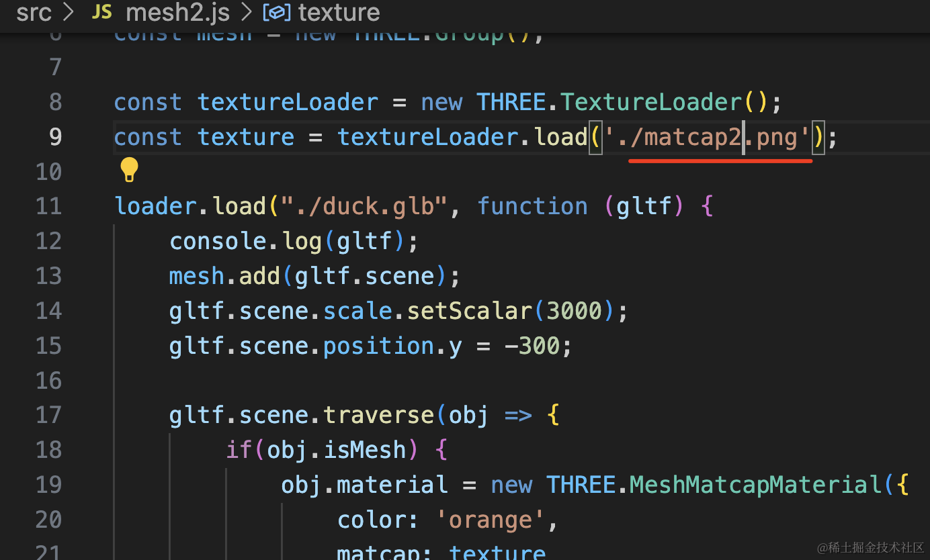Click the 'orange' string value

click(490, 520)
